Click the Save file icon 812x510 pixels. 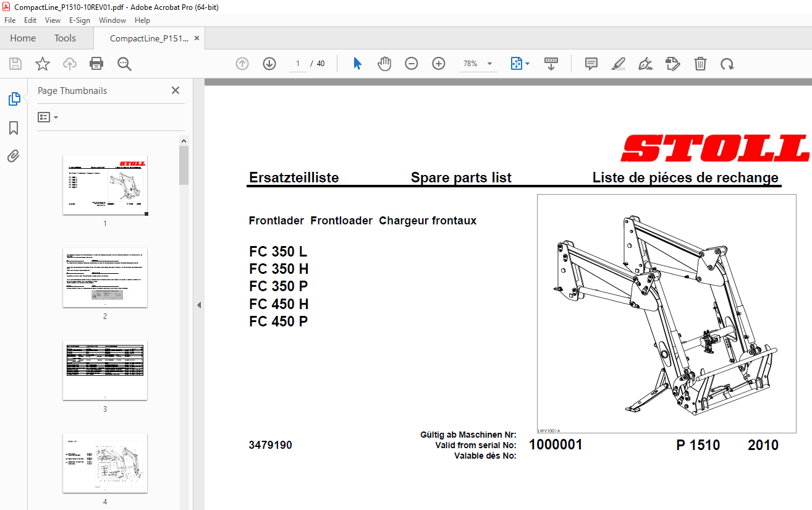15,64
